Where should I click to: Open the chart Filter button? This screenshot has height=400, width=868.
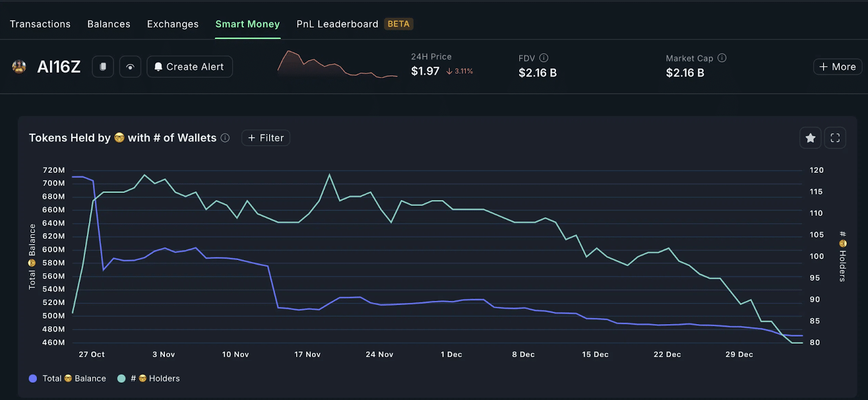(266, 138)
